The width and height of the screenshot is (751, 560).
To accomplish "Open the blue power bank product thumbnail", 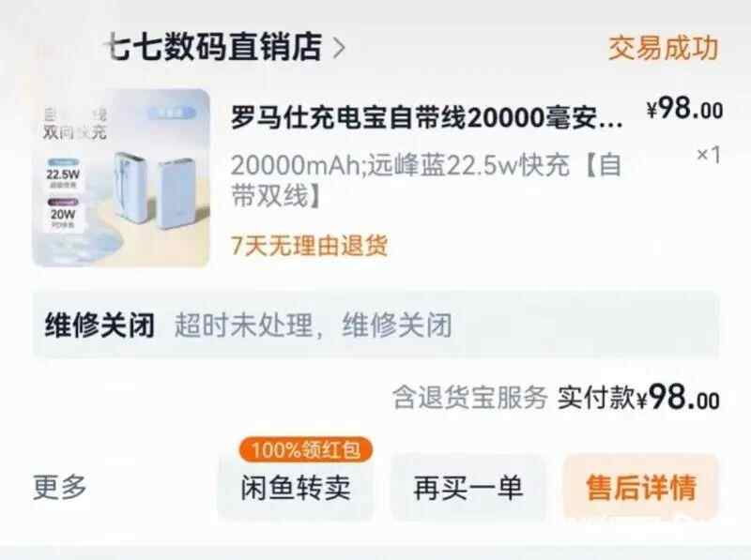I will pos(121,177).
